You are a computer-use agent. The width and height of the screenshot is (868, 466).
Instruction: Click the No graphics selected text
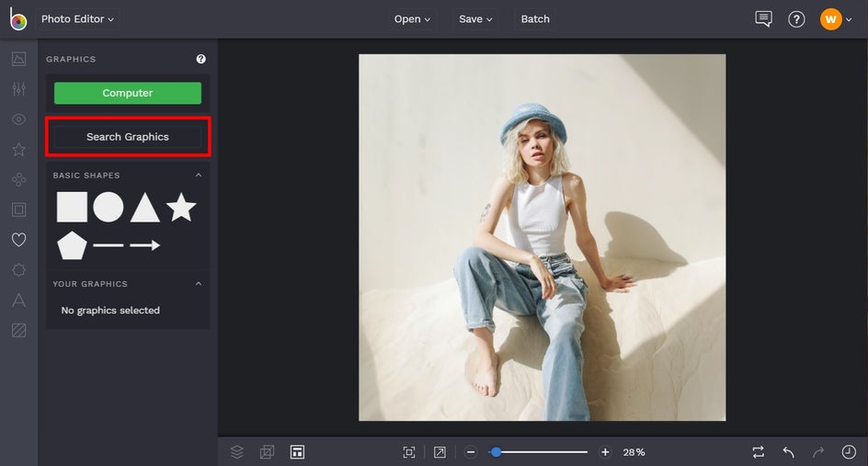110,311
